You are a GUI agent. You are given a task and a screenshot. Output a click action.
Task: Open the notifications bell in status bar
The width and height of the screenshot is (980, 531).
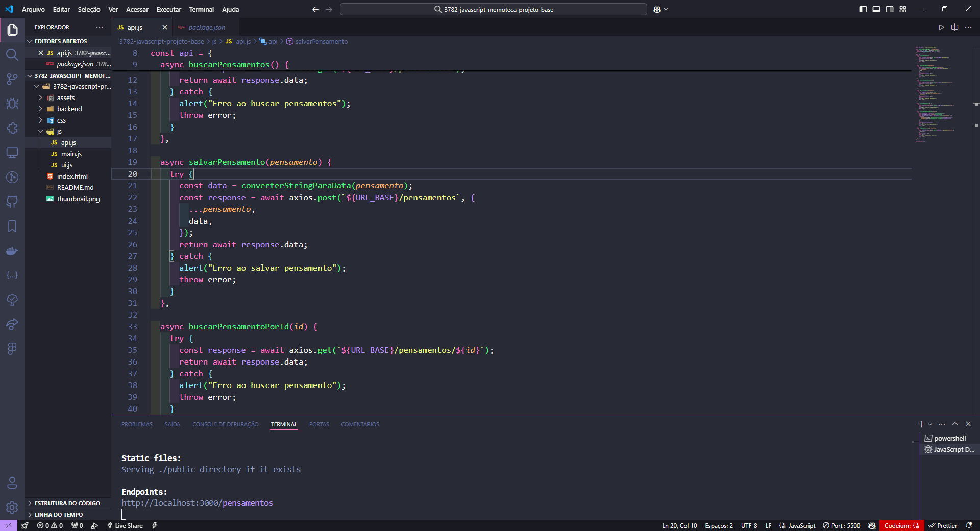click(969, 525)
